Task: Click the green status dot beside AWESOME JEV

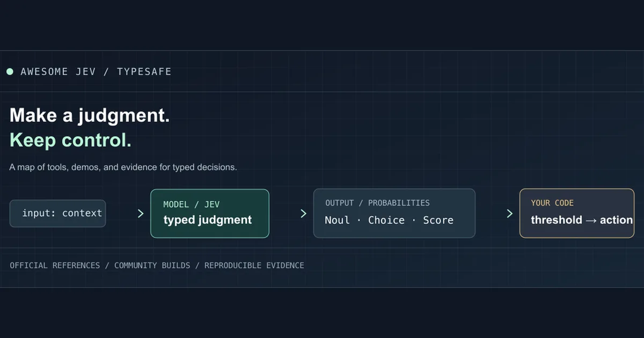Action: pyautogui.click(x=10, y=71)
